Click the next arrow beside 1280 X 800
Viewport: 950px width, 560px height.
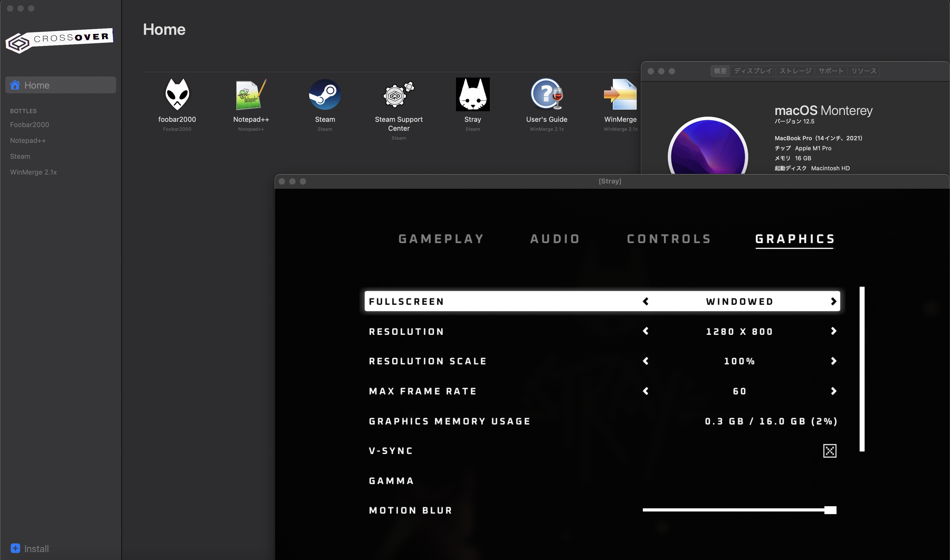pyautogui.click(x=834, y=331)
